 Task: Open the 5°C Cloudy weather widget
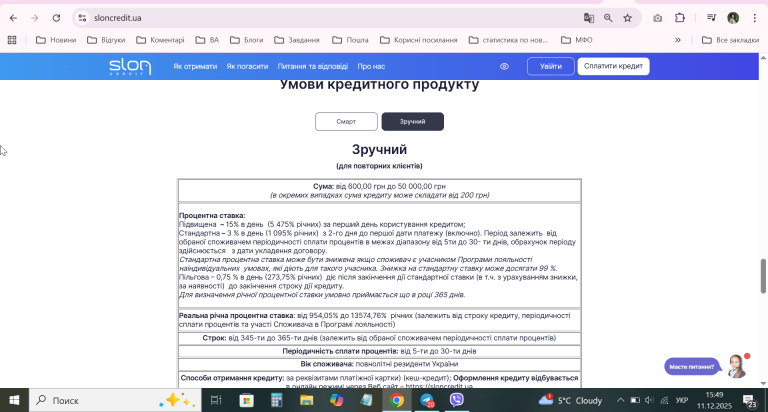570,400
